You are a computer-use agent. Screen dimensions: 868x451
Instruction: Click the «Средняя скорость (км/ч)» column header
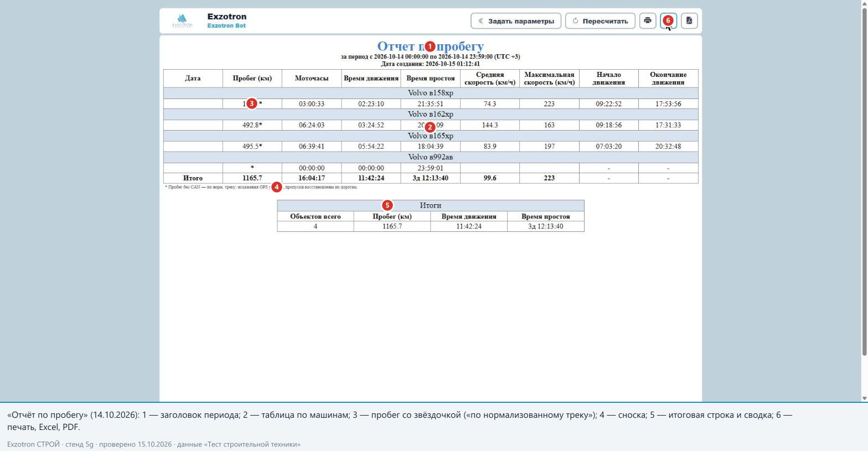(x=490, y=78)
